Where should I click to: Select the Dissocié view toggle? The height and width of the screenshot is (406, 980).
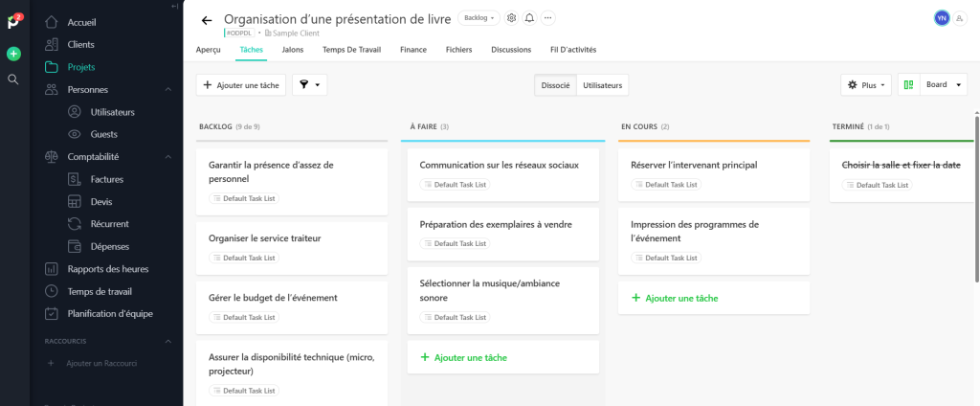[x=555, y=85]
